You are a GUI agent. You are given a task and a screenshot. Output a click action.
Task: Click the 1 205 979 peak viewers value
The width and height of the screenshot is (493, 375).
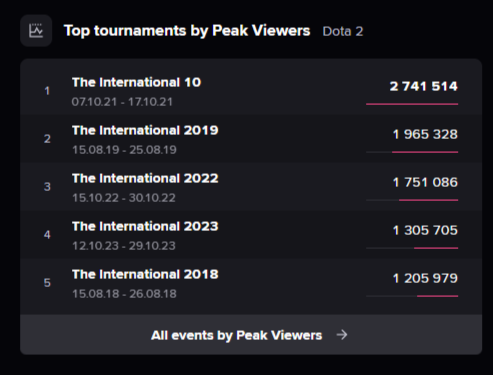click(x=425, y=278)
